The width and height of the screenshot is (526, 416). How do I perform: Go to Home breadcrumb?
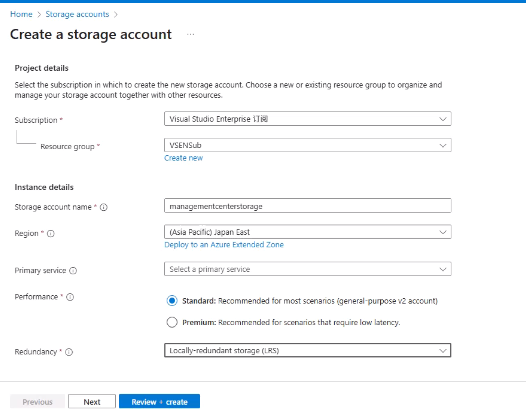tap(21, 14)
